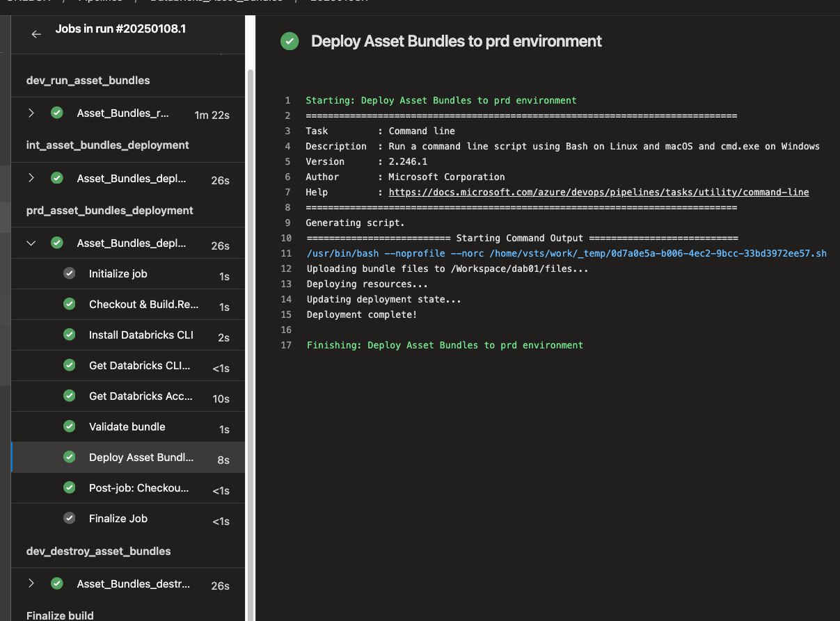Screen dimensions: 840x621
Task: Click green check icon for Get Databricks Acc... step
Action: [x=69, y=396]
